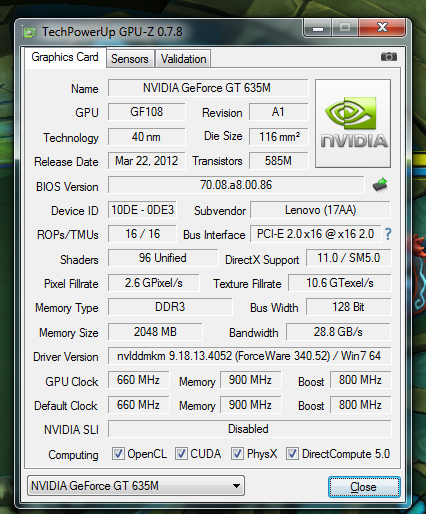The width and height of the screenshot is (426, 514).
Task: Click the Pixel Fillrate value 2.6 GPixel/s
Action: coord(154,283)
